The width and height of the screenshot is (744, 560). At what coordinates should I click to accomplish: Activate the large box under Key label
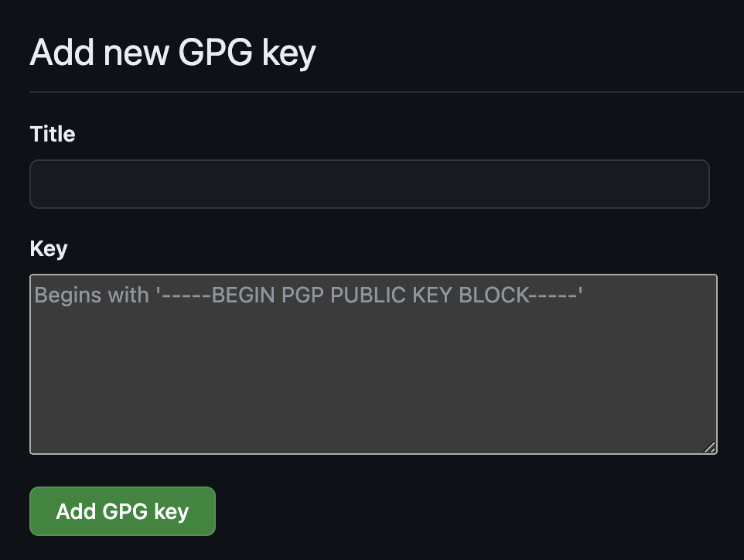pos(373,364)
